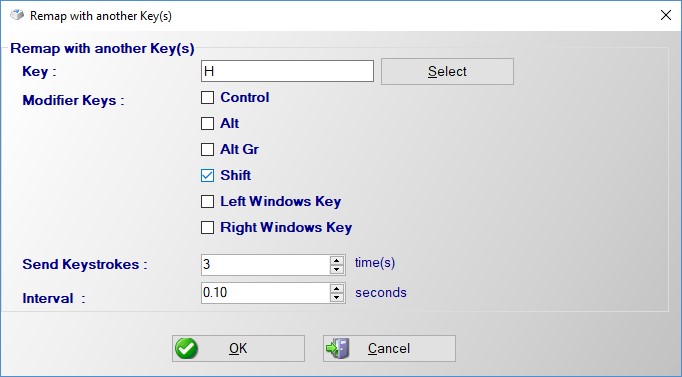Screen dimensions: 682x377
Task: Open key chooser via Select button
Action: [447, 71]
